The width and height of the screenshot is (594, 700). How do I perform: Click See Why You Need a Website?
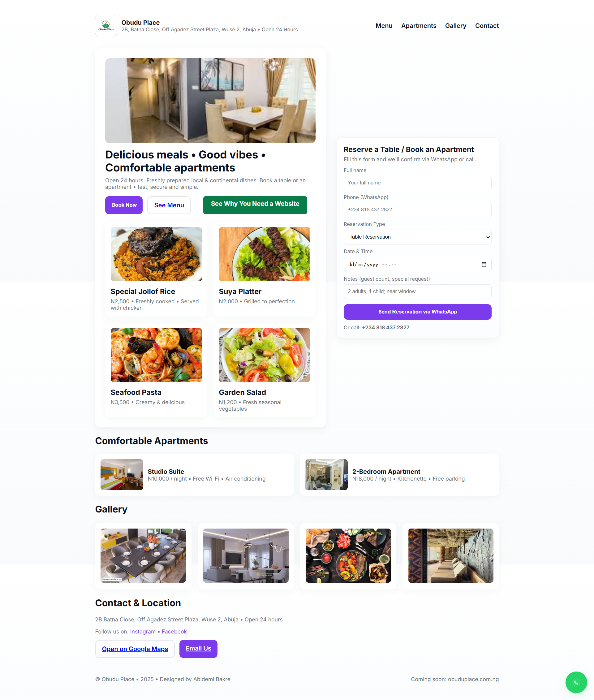click(255, 205)
